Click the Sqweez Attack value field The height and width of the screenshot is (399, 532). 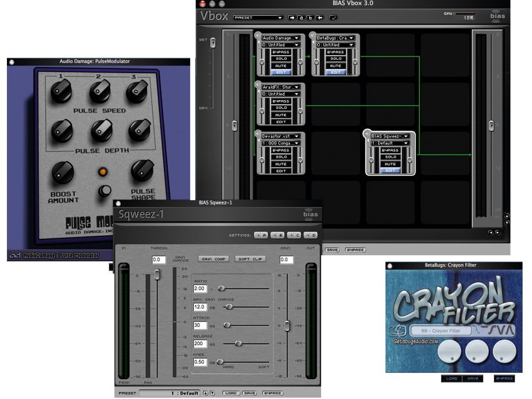pos(200,325)
